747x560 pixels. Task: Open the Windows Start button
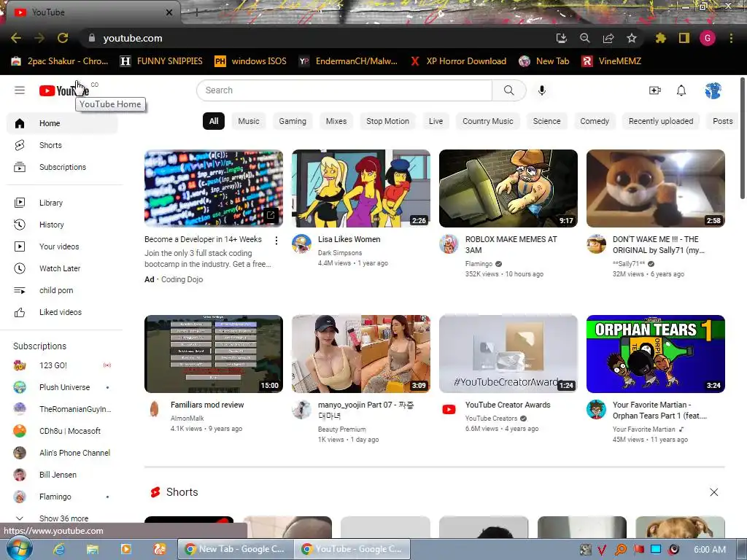pyautogui.click(x=19, y=548)
